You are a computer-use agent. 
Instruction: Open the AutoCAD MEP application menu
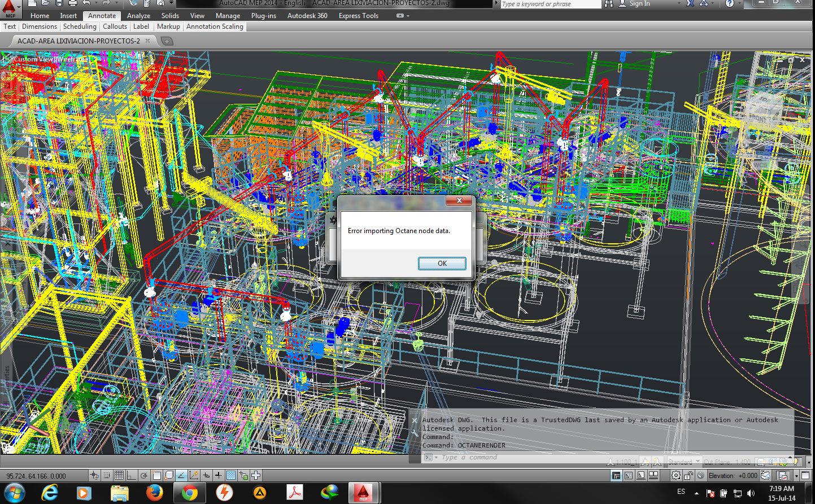(10, 7)
